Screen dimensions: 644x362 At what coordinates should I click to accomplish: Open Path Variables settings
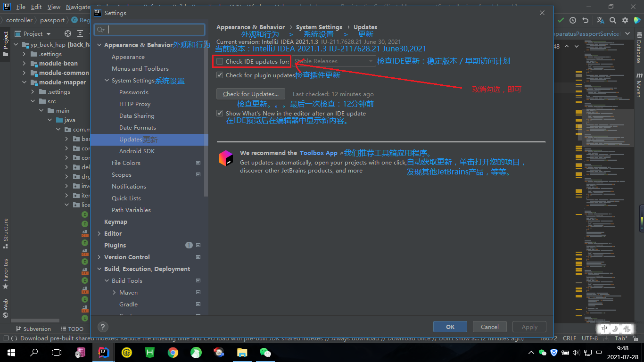pos(131,210)
